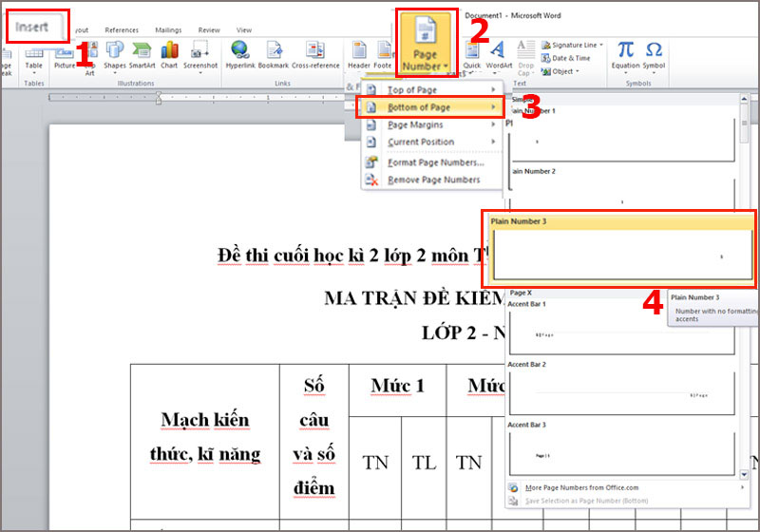Click the ruler indent marker

158,98
